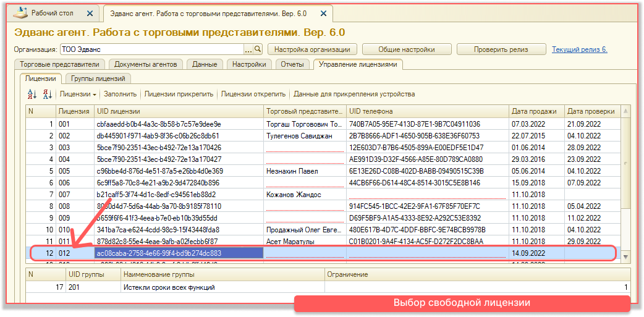Click phone UID AE991D39-D32F-4566-A85E-80D789CA0880
644x317 pixels.
point(428,159)
